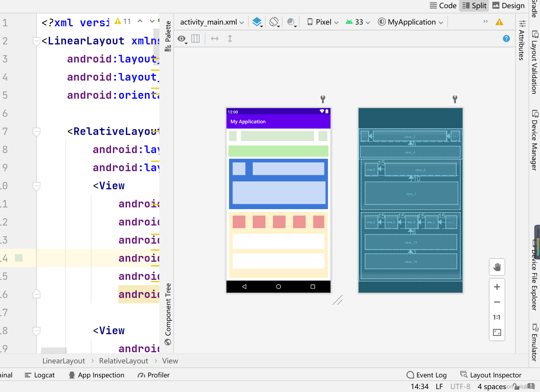Viewport: 540px width, 392px height.
Task: Open the Logcat tool window
Action: tap(40, 375)
